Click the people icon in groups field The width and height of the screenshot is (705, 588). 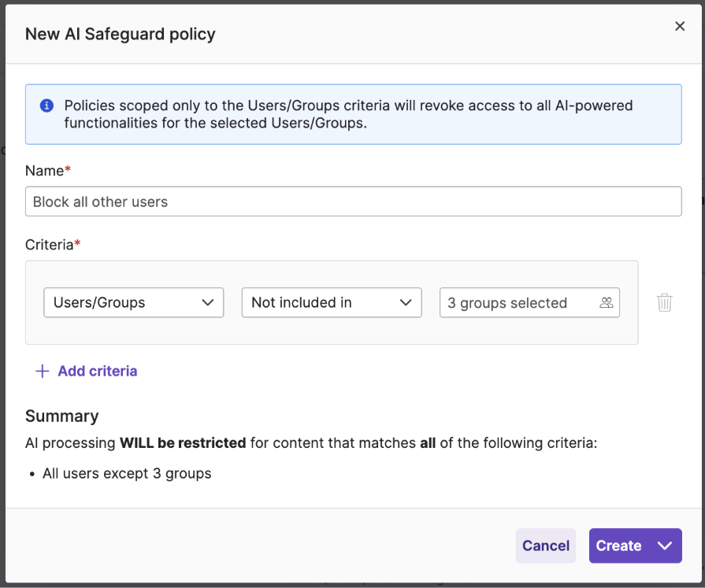(x=606, y=302)
